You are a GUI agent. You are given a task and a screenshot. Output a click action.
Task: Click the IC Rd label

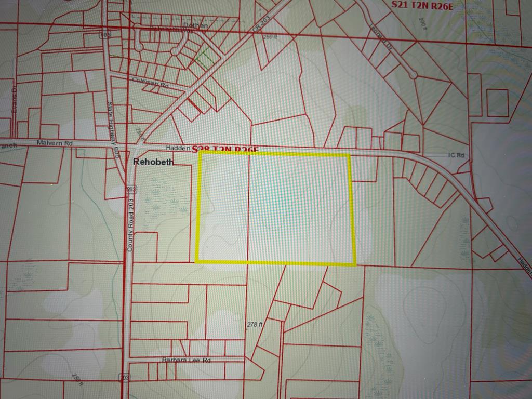pyautogui.click(x=456, y=155)
